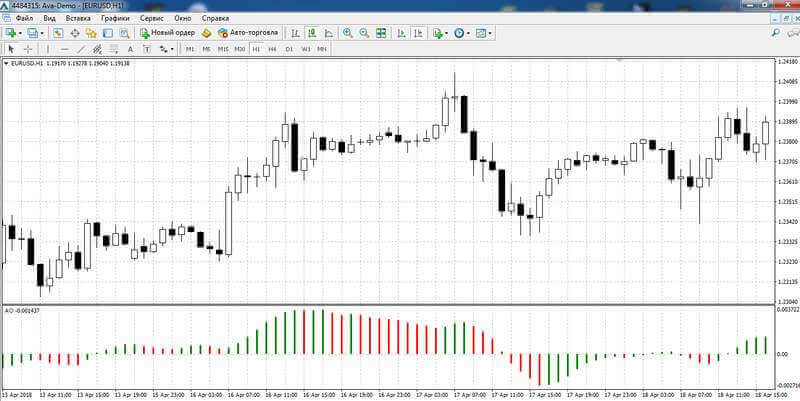This screenshot has width=800, height=401.
Task: Switch to the M1 timeframe
Action: click(x=190, y=49)
